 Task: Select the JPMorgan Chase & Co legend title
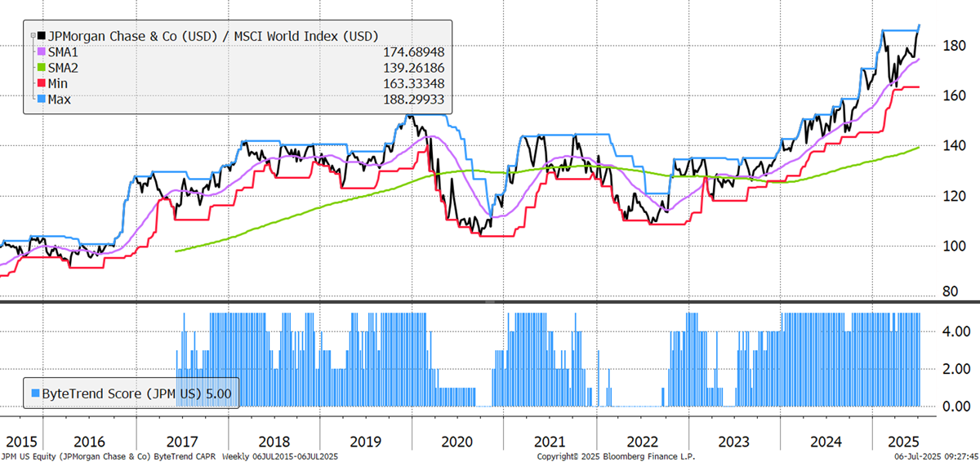215,36
